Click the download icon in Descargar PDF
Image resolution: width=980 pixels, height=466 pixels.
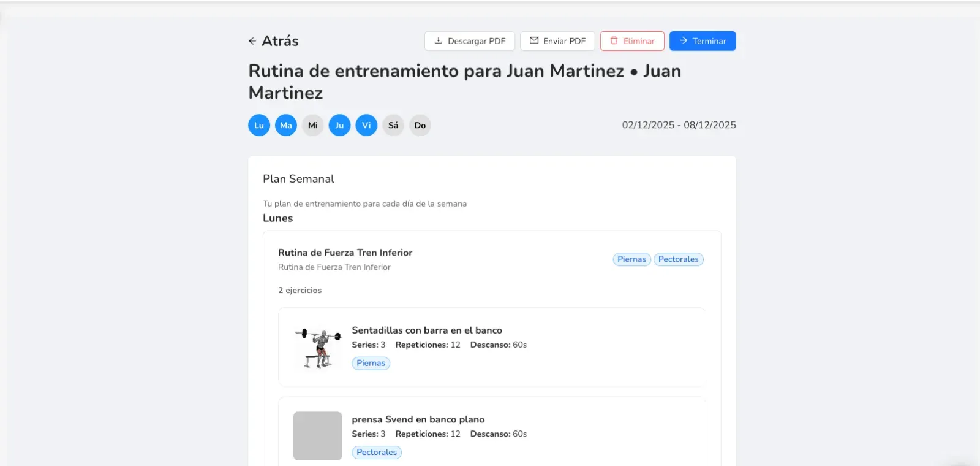click(x=439, y=41)
